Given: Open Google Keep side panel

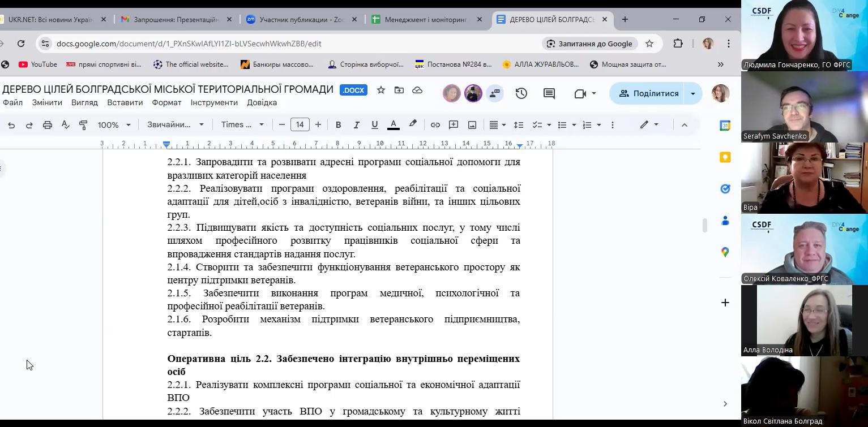Looking at the screenshot, I should pos(725,157).
